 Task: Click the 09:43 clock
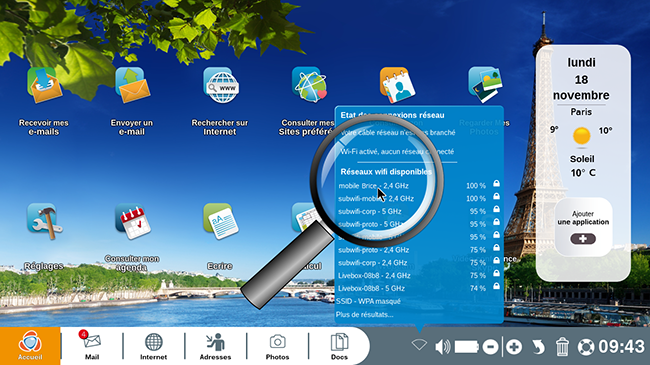(x=621, y=347)
